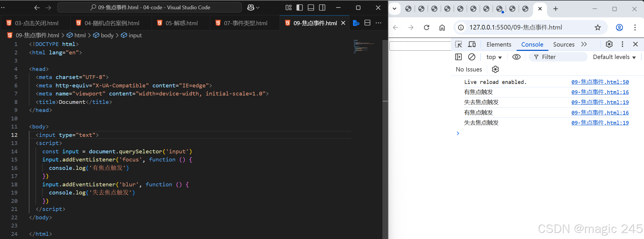644x239 pixels.
Task: Toggle the bottom panel in VS Code
Action: 311,8
